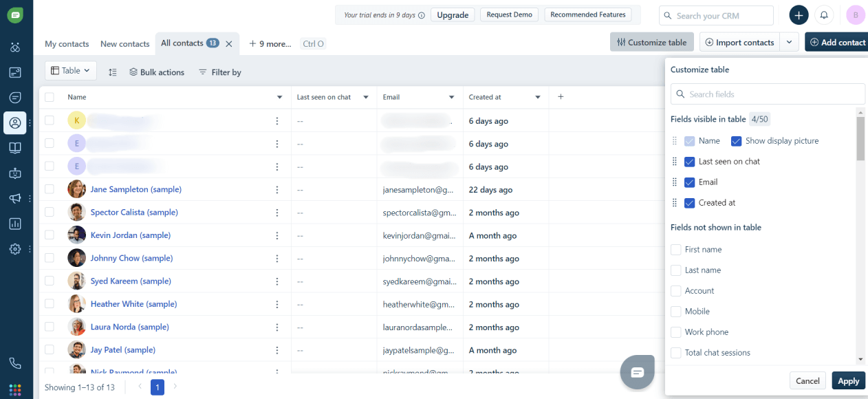Disable the Show display picture checkbox

[735, 141]
